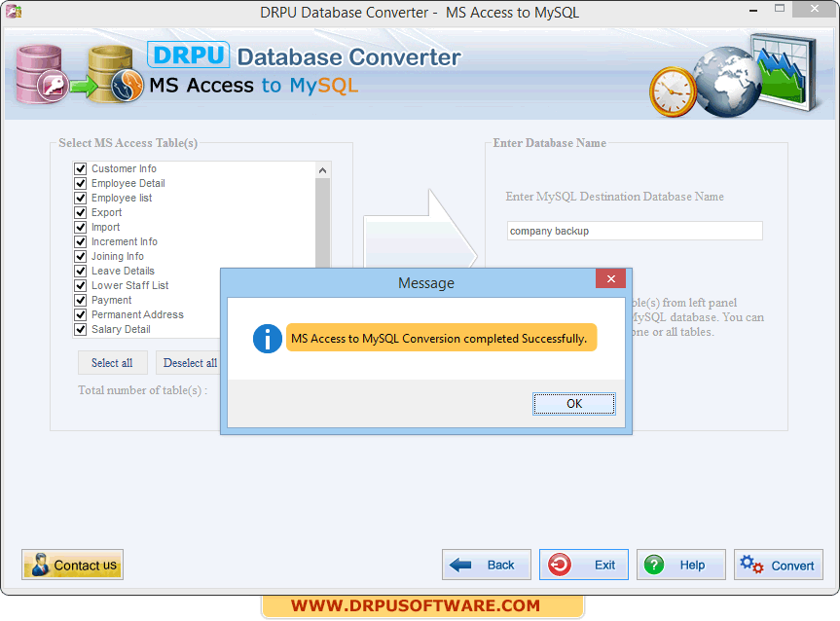Toggle the Import table checkbox
The height and width of the screenshot is (621, 840).
81,227
